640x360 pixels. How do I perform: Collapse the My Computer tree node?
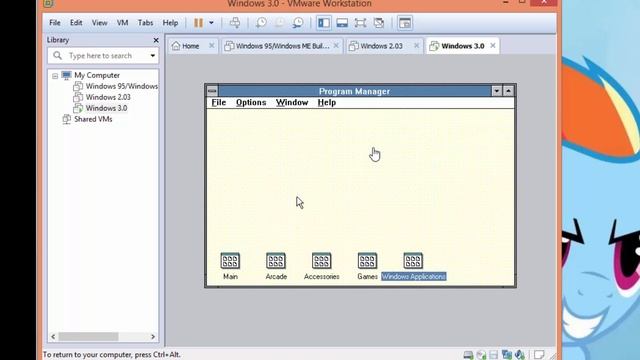click(55, 76)
